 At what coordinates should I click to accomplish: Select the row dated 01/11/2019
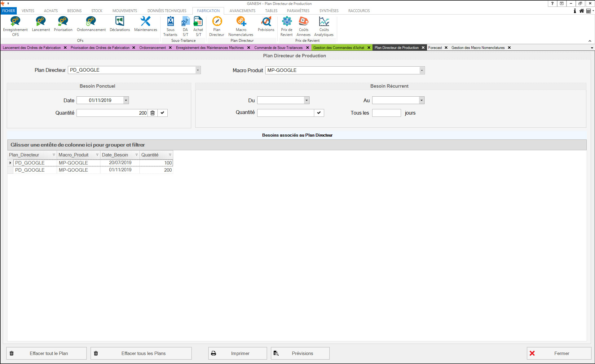click(x=120, y=170)
